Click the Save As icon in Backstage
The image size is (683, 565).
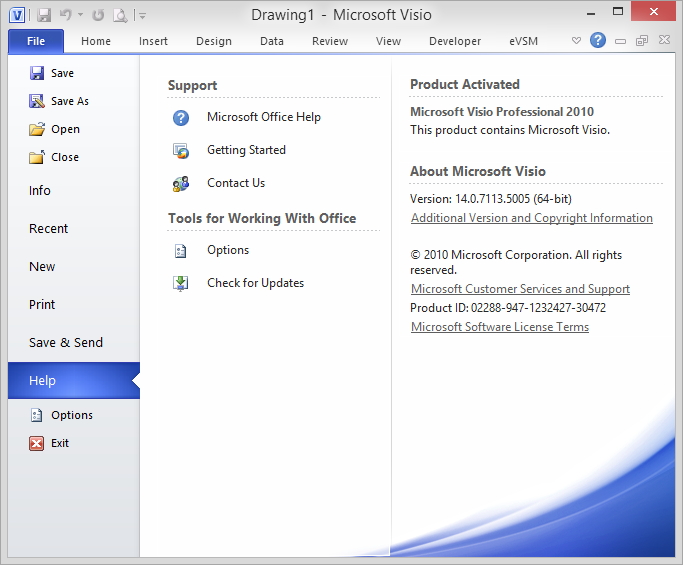pyautogui.click(x=37, y=101)
